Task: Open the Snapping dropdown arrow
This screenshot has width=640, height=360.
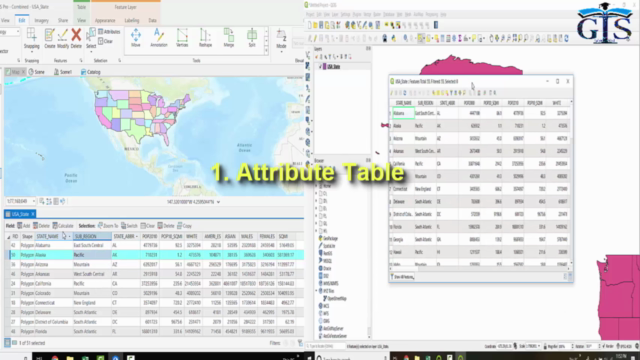Action: point(31,51)
